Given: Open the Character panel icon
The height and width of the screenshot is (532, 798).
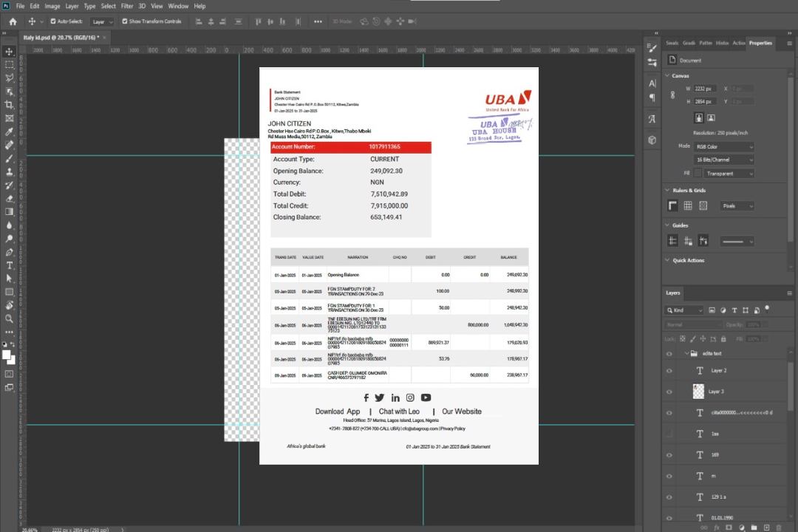Looking at the screenshot, I should [x=652, y=83].
